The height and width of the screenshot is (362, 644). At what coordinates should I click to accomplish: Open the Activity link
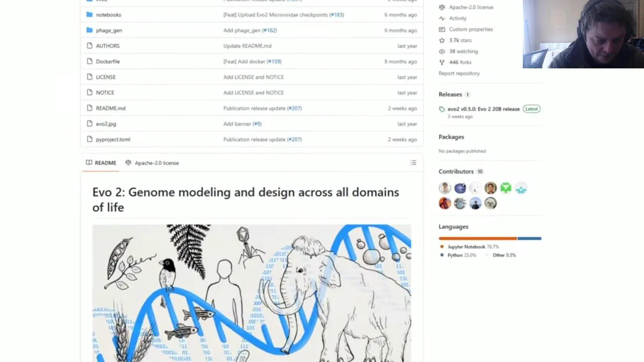click(458, 18)
